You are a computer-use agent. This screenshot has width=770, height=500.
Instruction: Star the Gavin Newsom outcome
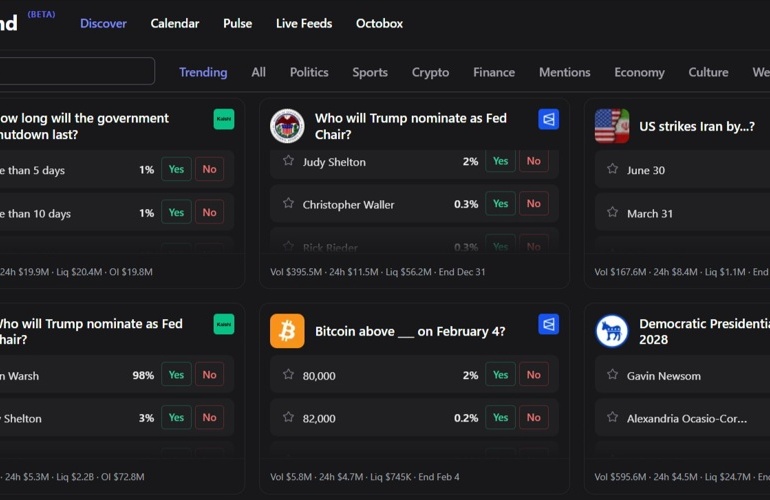point(612,375)
